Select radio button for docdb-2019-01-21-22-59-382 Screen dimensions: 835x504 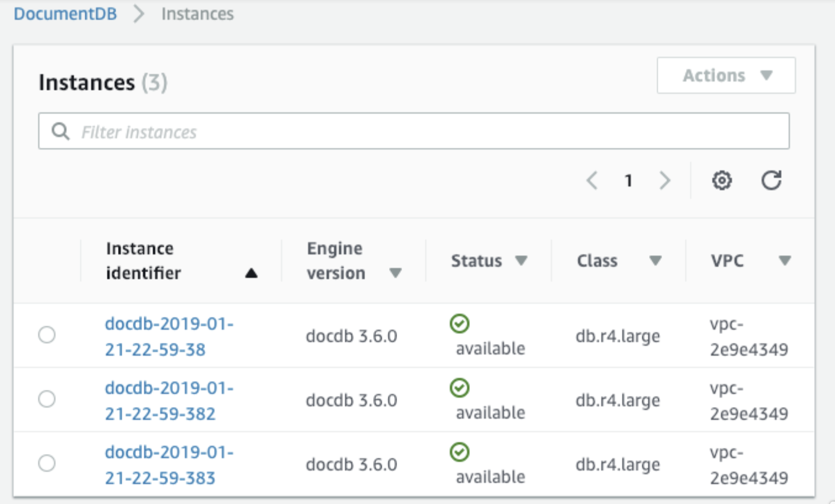coord(47,400)
